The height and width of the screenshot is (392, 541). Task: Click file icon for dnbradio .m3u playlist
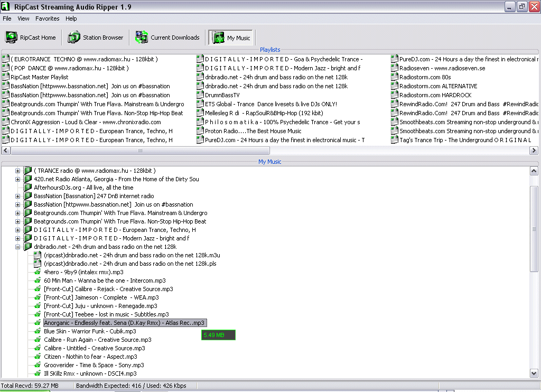(38, 255)
